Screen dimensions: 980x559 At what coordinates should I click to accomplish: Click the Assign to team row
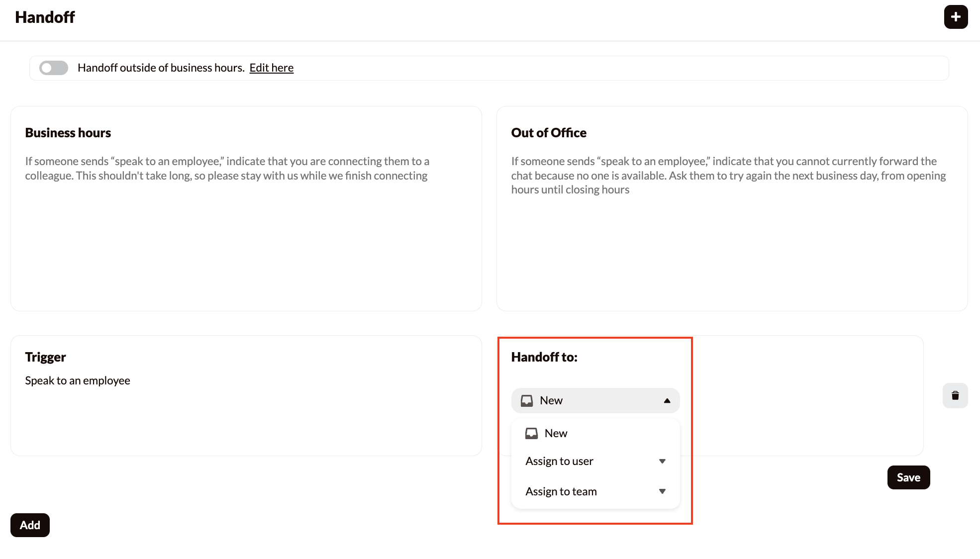pos(561,491)
